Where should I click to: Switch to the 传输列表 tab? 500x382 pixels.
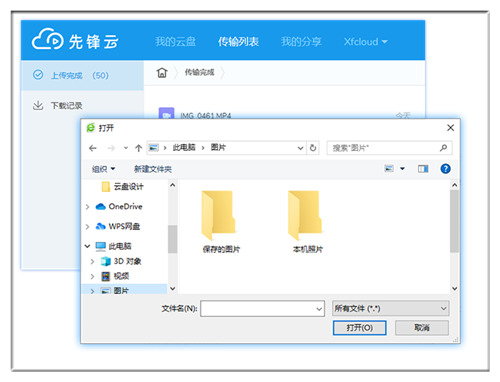tap(238, 42)
